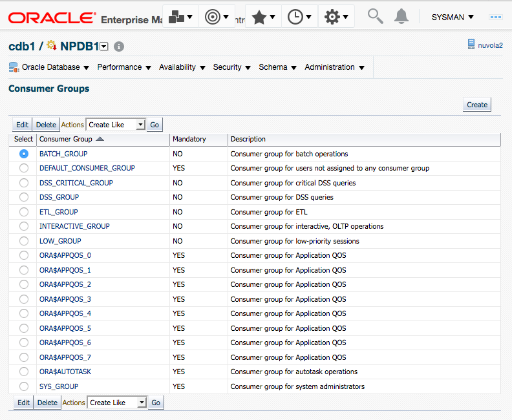512x420 pixels.
Task: Open the Availability menu
Action: pos(182,67)
